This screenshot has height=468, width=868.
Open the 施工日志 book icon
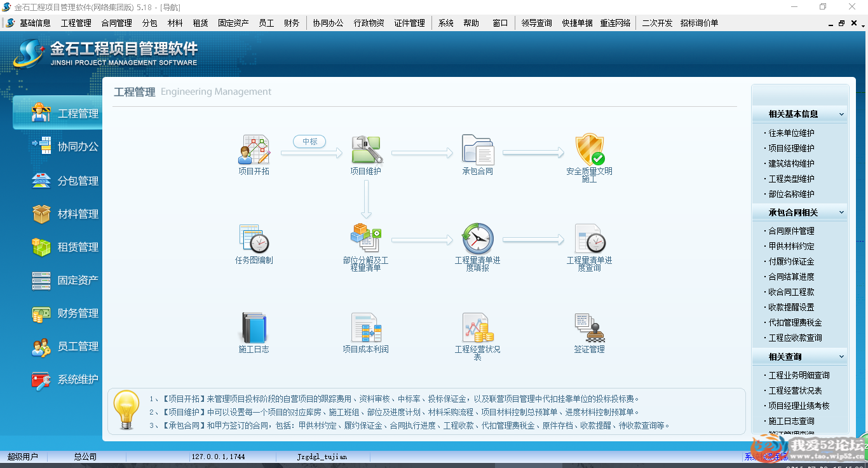tap(254, 328)
